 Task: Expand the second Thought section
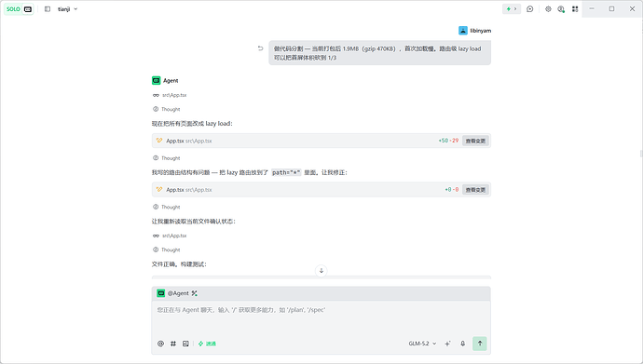click(167, 158)
